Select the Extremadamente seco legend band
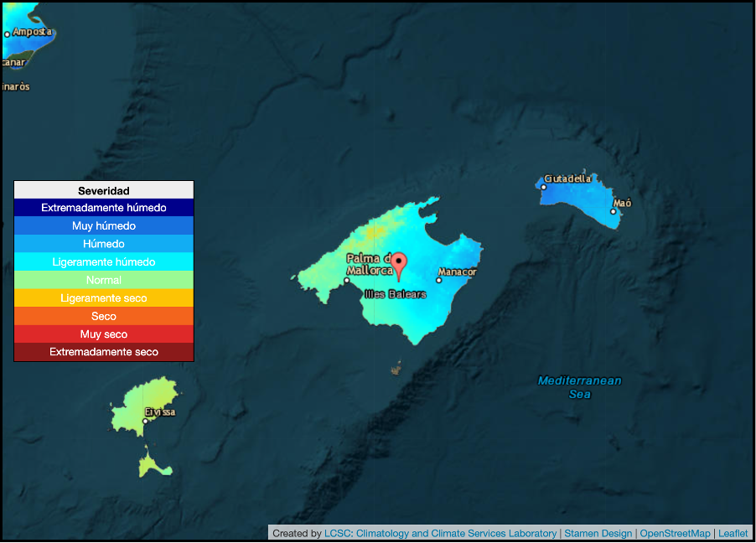This screenshot has height=543, width=756. click(x=104, y=352)
